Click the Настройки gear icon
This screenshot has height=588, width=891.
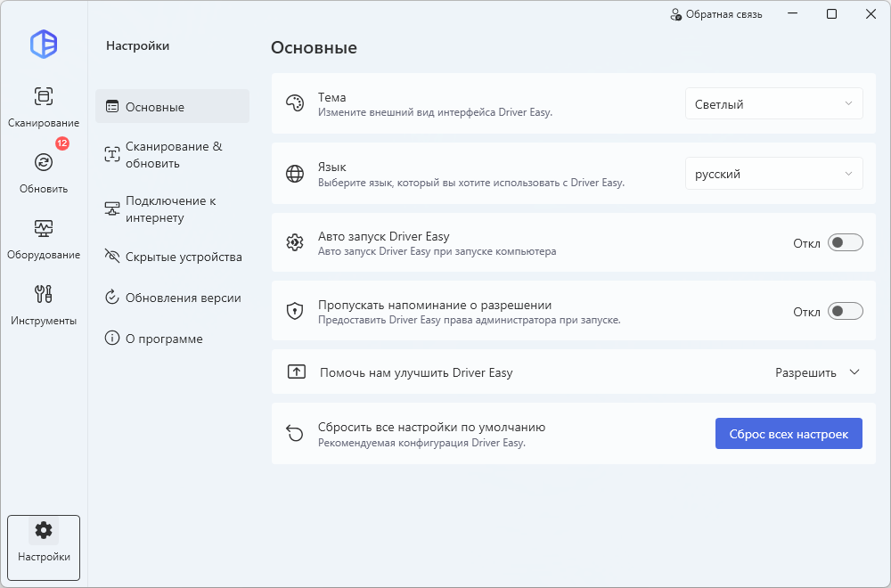pyautogui.click(x=44, y=531)
